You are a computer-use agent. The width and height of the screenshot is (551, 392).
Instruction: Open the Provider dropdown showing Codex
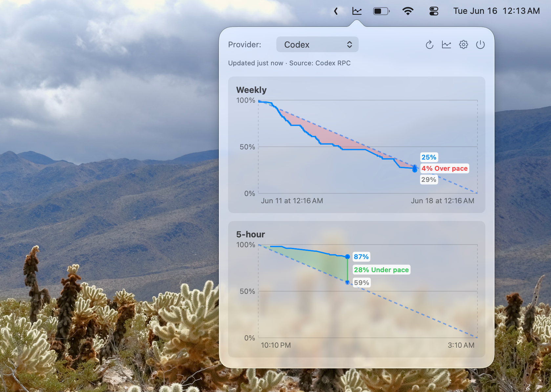point(317,44)
